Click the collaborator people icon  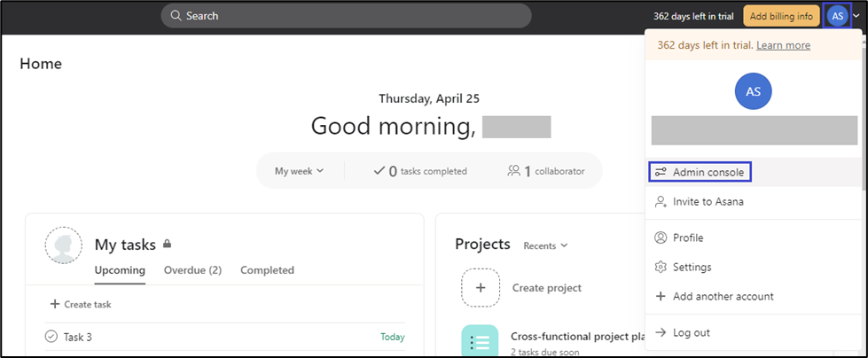tap(512, 171)
